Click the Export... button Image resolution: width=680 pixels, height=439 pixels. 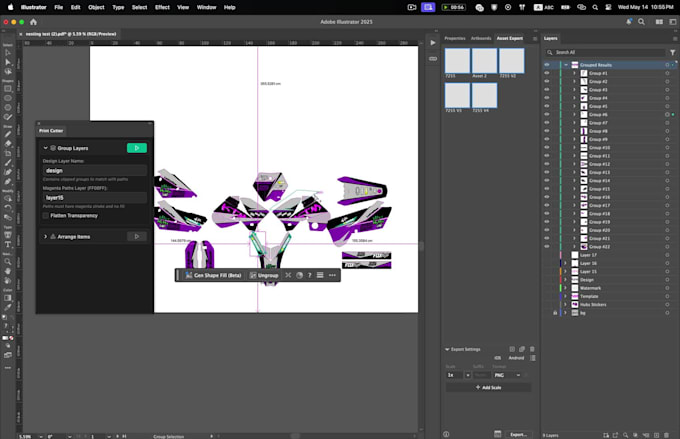(518, 434)
